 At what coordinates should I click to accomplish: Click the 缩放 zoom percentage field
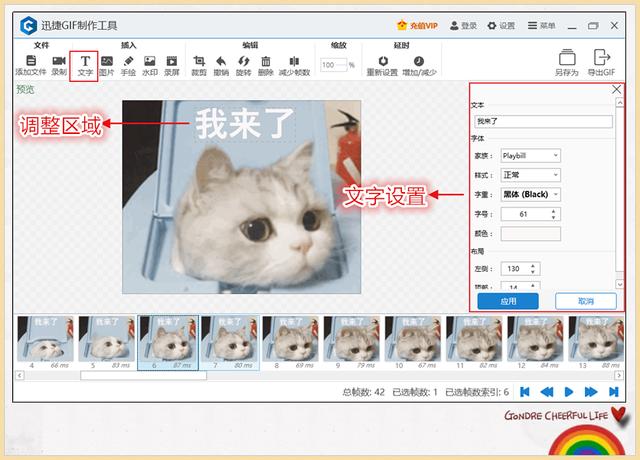pos(334,65)
